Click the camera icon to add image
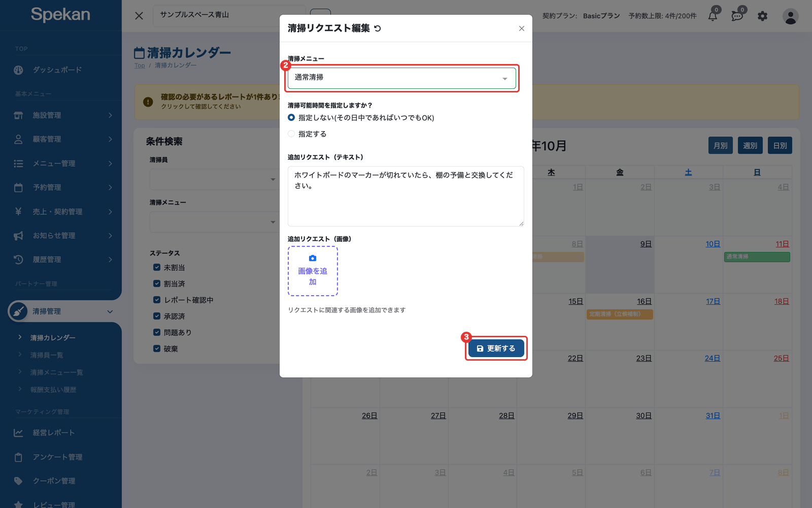The width and height of the screenshot is (812, 508). [x=313, y=258]
